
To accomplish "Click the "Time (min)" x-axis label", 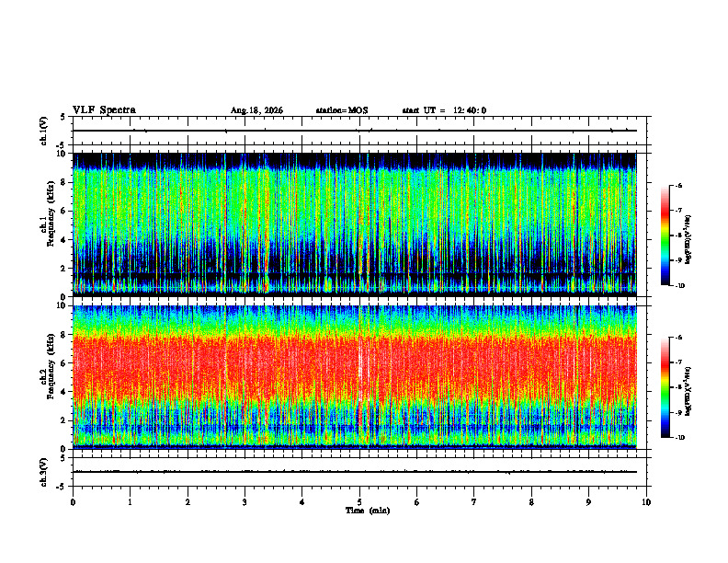I will [368, 511].
